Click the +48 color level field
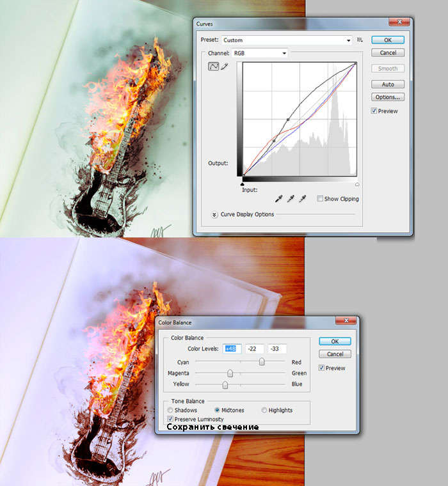The image size is (448, 486). click(232, 349)
